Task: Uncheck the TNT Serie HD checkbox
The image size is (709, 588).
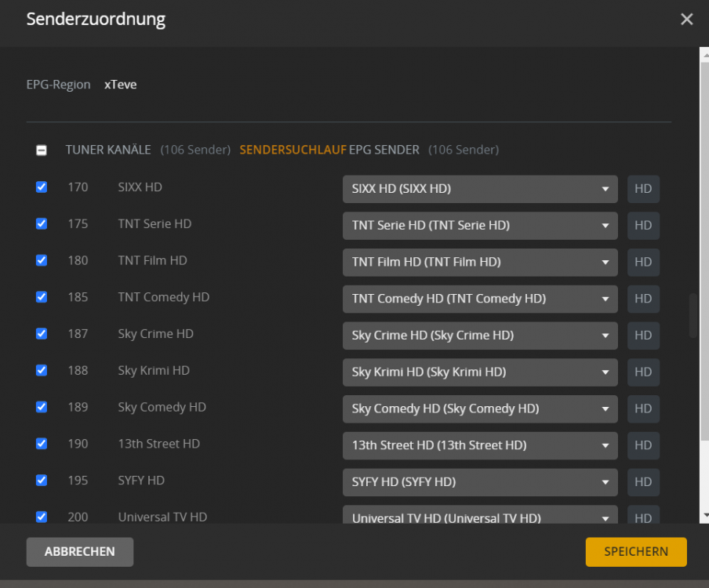Action: (x=41, y=223)
